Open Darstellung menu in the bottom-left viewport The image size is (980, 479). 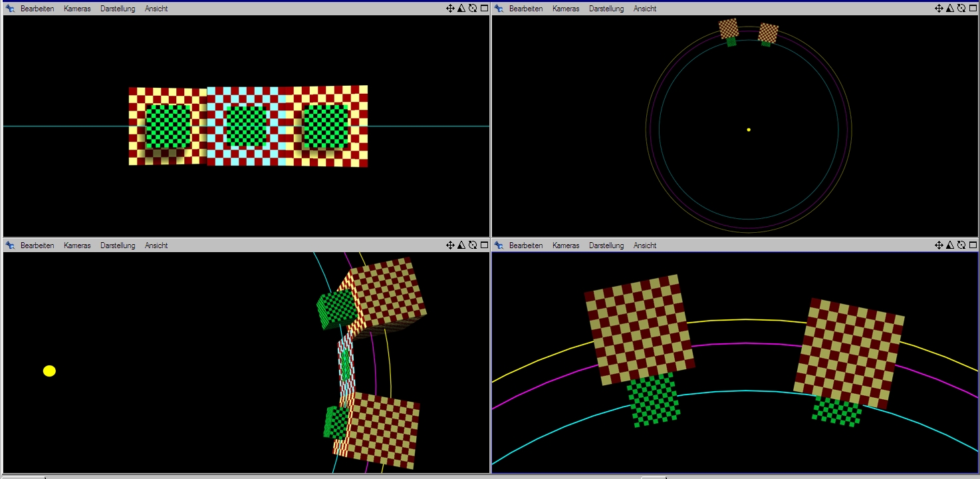[118, 245]
